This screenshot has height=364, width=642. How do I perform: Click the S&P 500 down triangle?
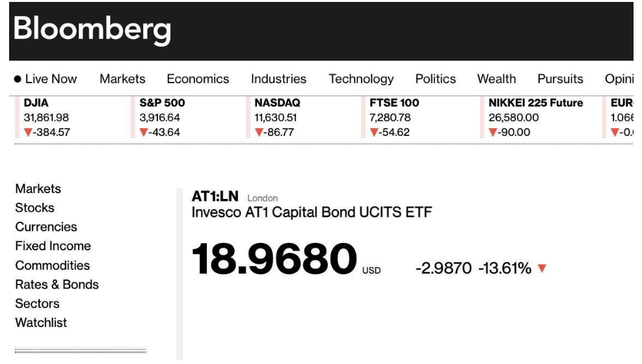click(144, 133)
